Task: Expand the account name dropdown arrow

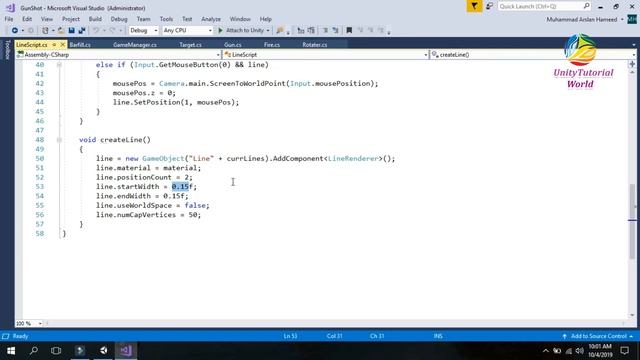Action: [622, 20]
